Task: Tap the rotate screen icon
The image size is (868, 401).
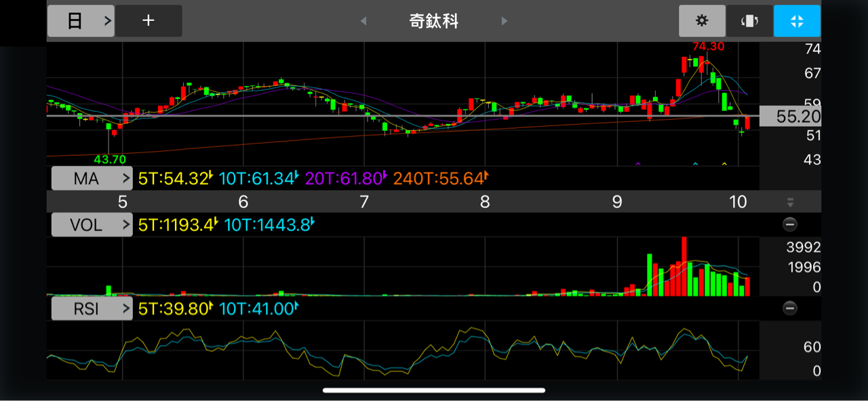Action: [749, 21]
